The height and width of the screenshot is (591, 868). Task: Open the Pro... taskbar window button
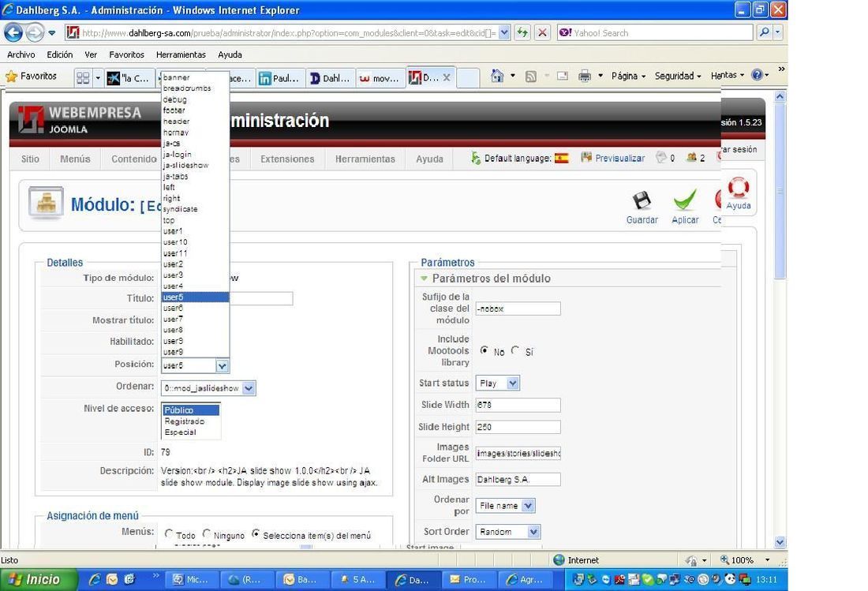[469, 579]
